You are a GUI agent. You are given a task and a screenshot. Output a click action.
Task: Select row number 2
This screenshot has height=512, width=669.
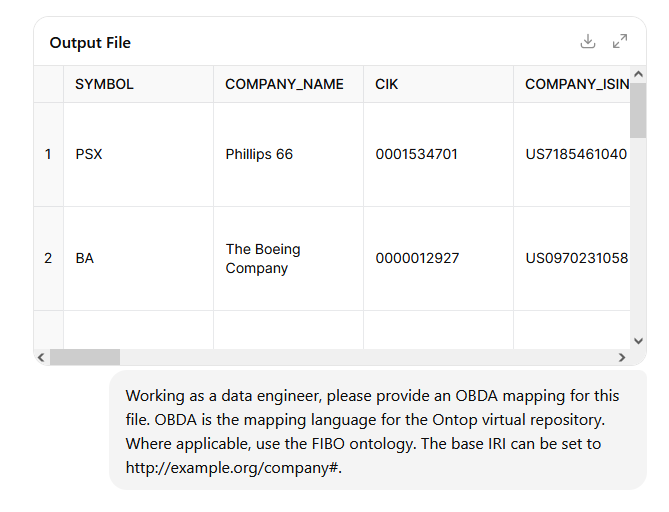48,259
